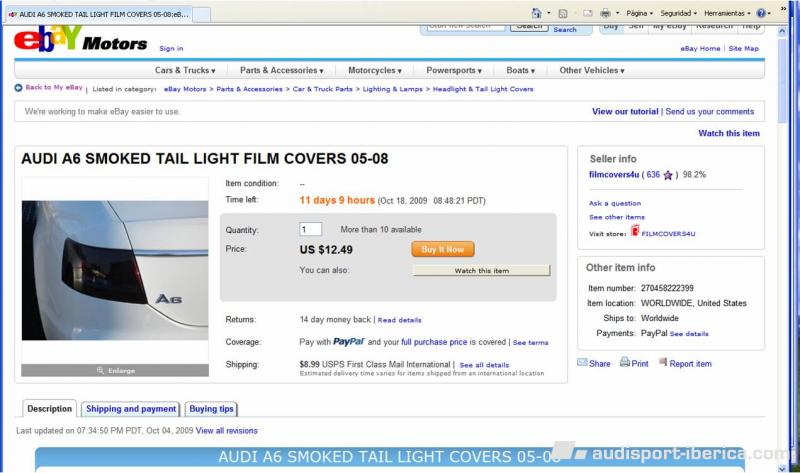
Task: Click Send us your comments link
Action: [x=709, y=111]
